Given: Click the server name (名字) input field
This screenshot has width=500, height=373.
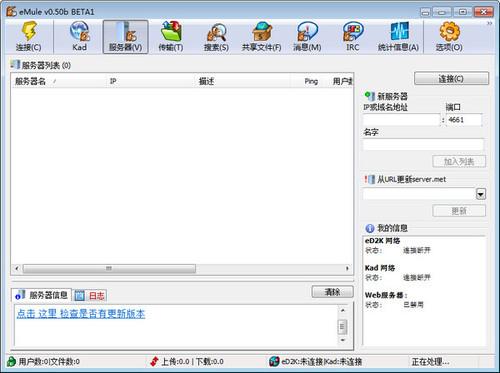Looking at the screenshot, I should point(423,145).
